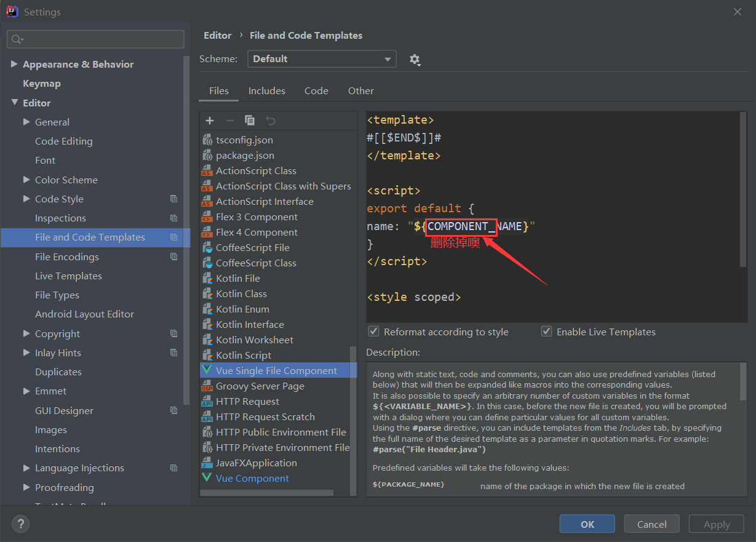The height and width of the screenshot is (542, 756).
Task: Click the ActionScript Class icon
Action: point(207,171)
